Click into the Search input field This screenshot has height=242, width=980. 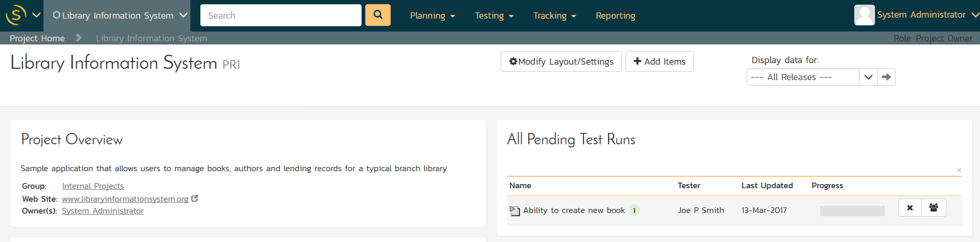pos(280,16)
